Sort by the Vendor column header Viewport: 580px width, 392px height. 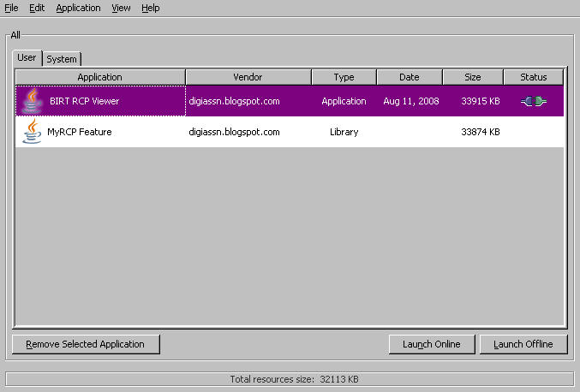248,77
